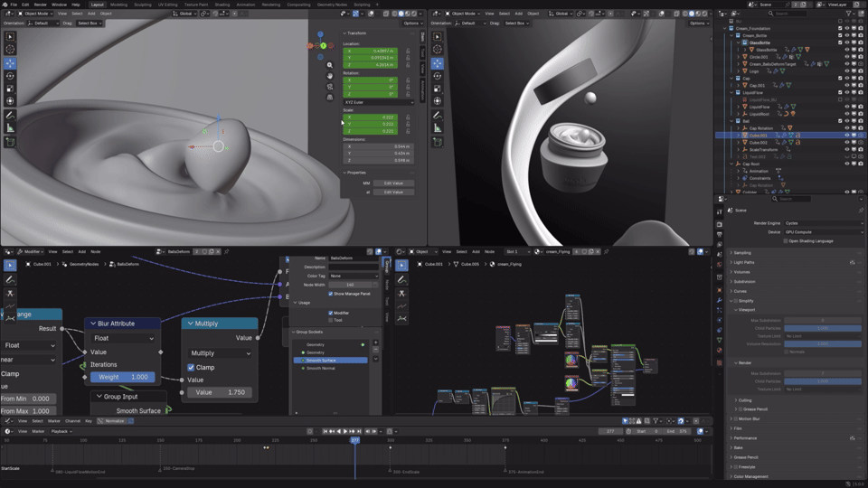Open the XYZ Euler rotation mode dropdown
Screen dimensions: 868x488
pyautogui.click(x=379, y=102)
